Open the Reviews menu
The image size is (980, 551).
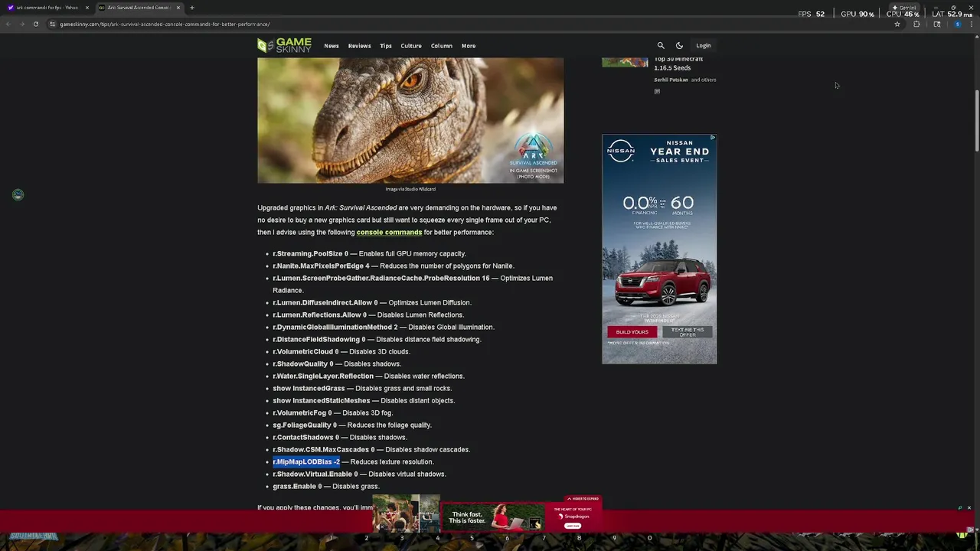click(x=360, y=46)
